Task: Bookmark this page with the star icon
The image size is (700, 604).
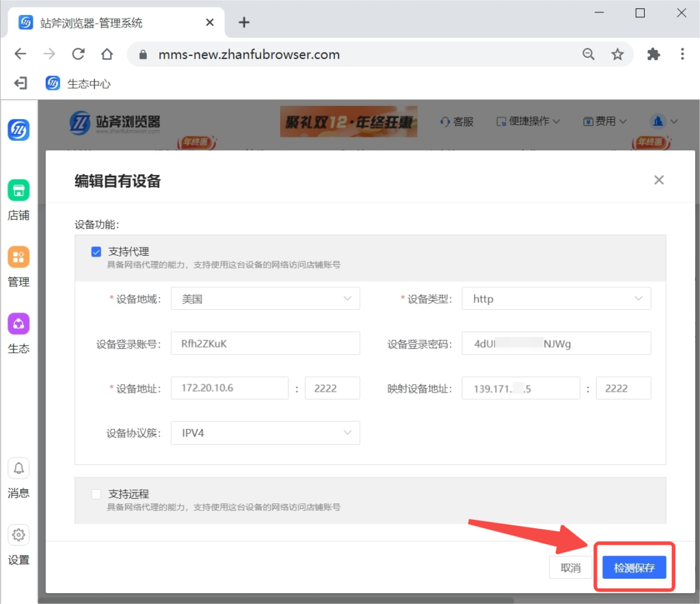Action: click(x=617, y=55)
